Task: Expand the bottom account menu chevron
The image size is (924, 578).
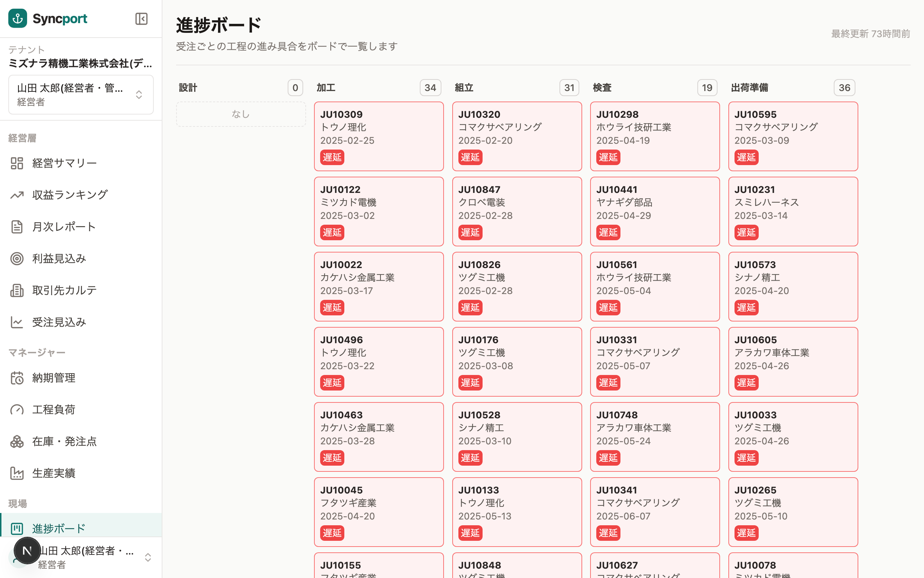Action: point(148,557)
